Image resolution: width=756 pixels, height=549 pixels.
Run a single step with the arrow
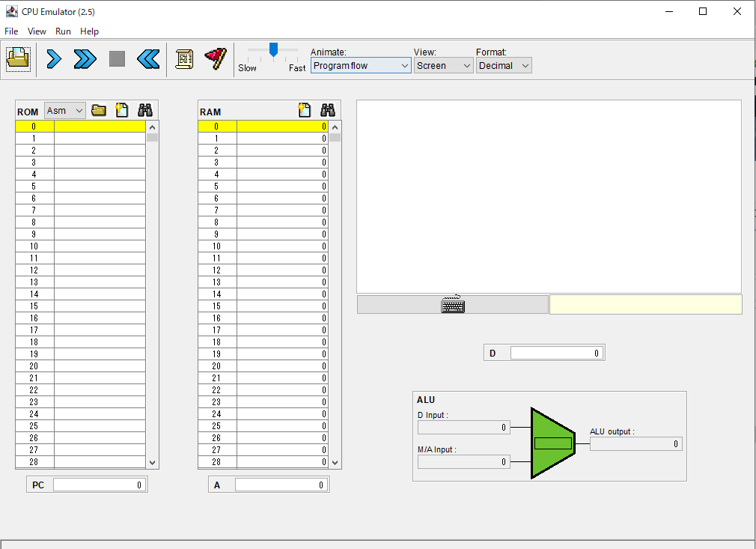pos(54,59)
